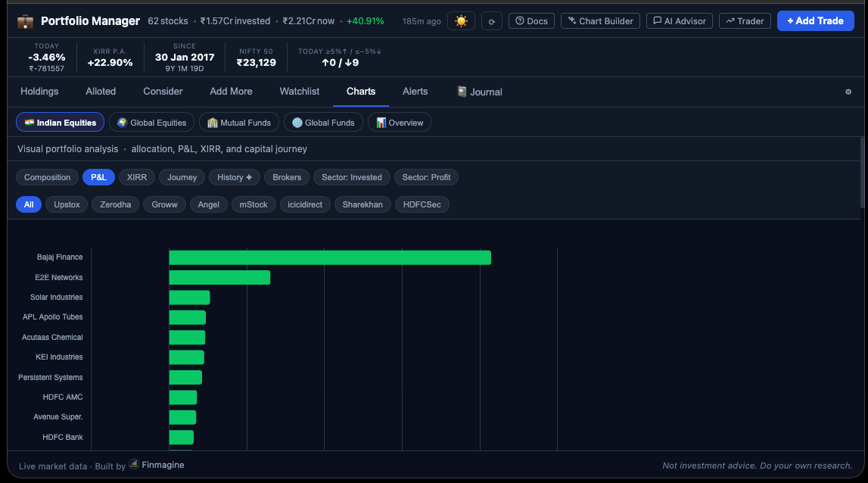Image resolution: width=868 pixels, height=483 pixels.
Task: Select the Global Funds category
Action: click(x=323, y=123)
